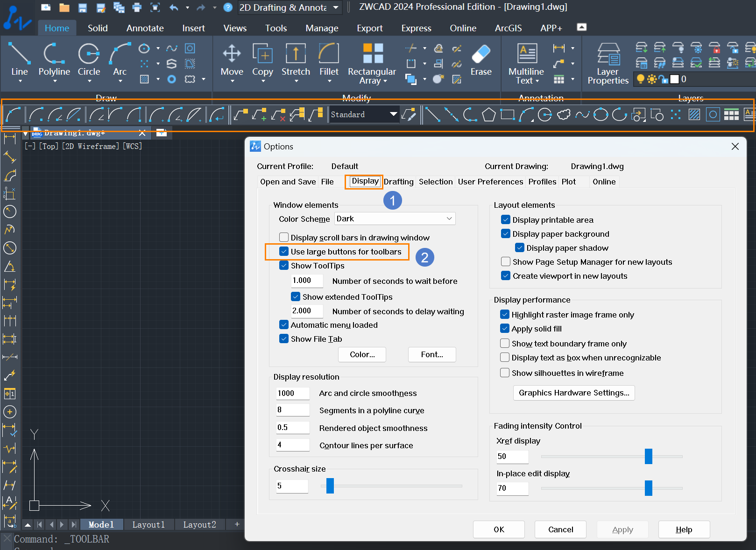This screenshot has height=550, width=756.
Task: Click the Cancel button in Options
Action: [561, 529]
